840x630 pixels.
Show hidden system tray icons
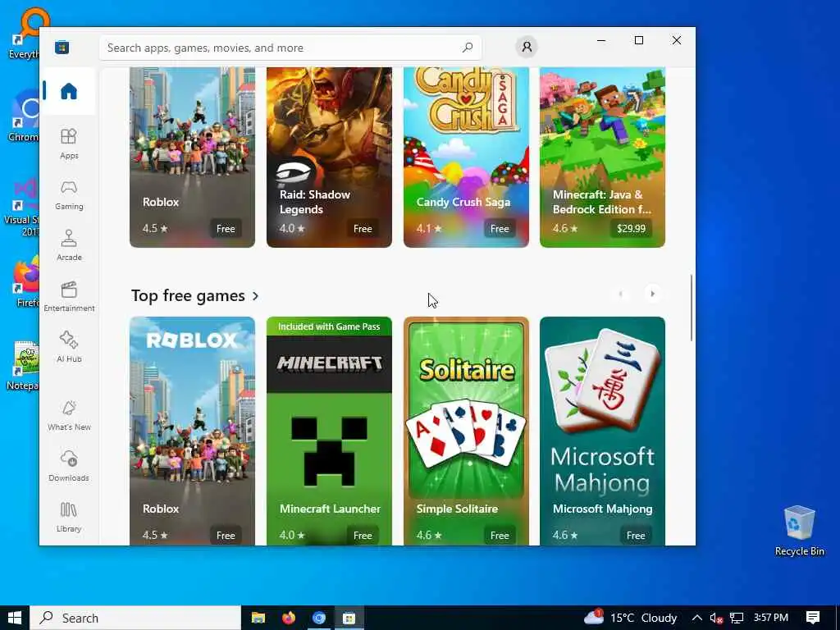(x=697, y=618)
